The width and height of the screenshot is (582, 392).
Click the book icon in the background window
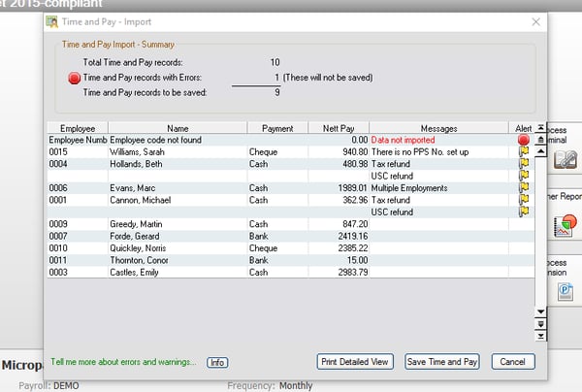coord(566,160)
